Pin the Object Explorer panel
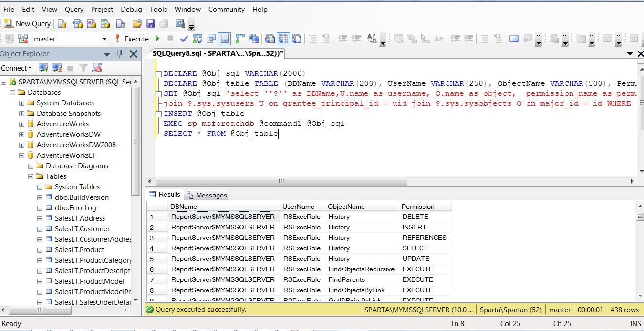 [120, 54]
